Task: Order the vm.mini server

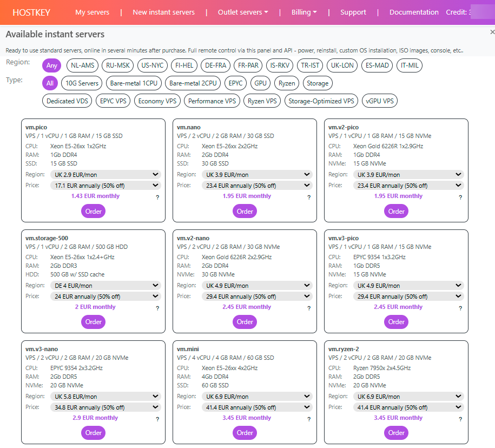Action: tap(245, 433)
